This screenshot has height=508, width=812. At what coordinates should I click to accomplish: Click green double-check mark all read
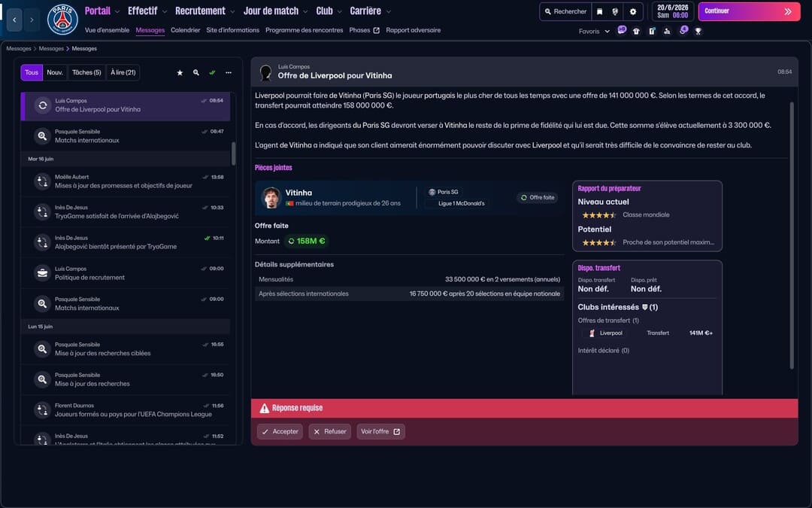click(212, 73)
